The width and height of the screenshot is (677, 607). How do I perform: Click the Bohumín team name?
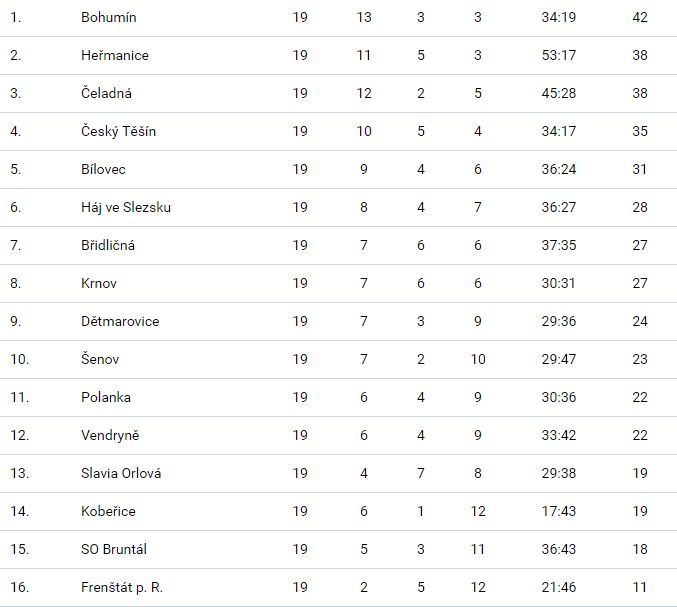click(x=108, y=18)
